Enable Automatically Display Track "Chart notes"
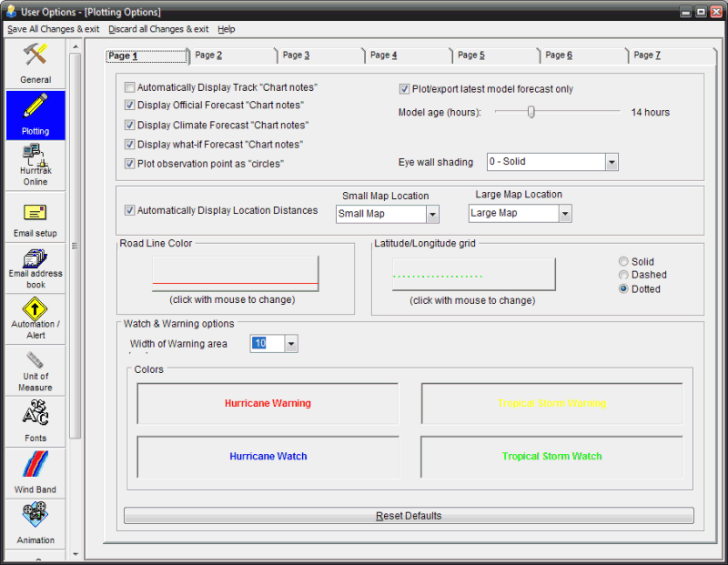 coord(130,88)
